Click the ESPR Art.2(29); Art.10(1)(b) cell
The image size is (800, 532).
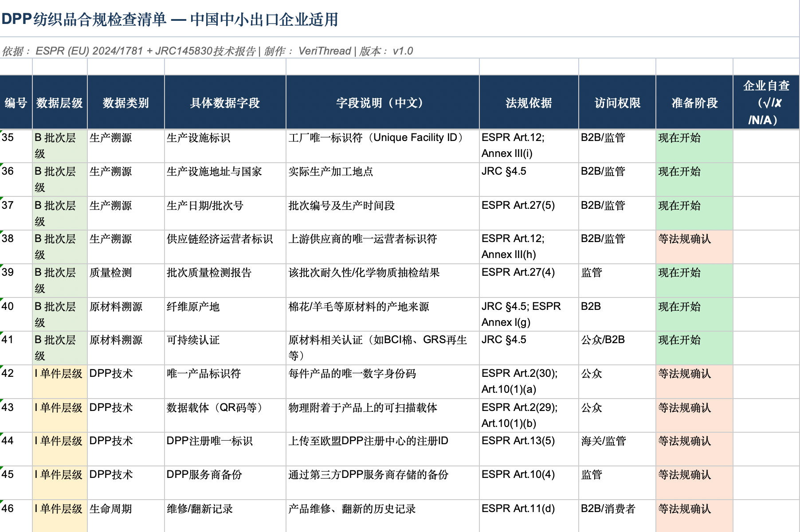tap(529, 415)
